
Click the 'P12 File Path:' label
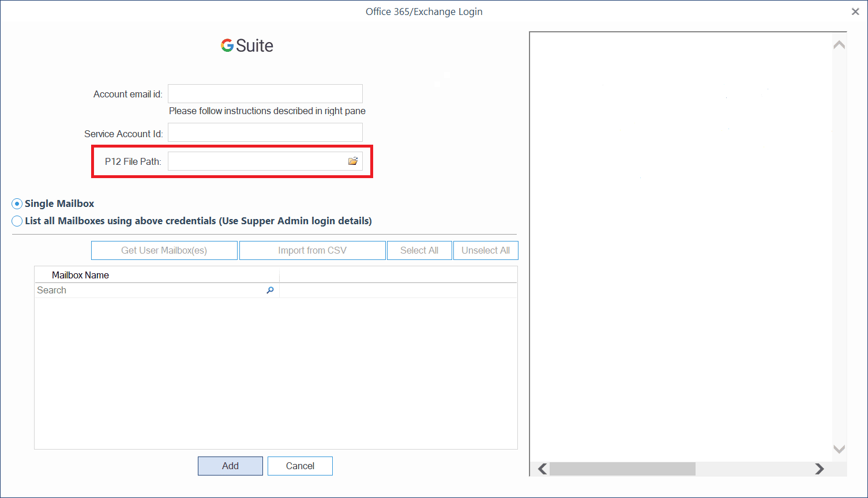(x=133, y=161)
